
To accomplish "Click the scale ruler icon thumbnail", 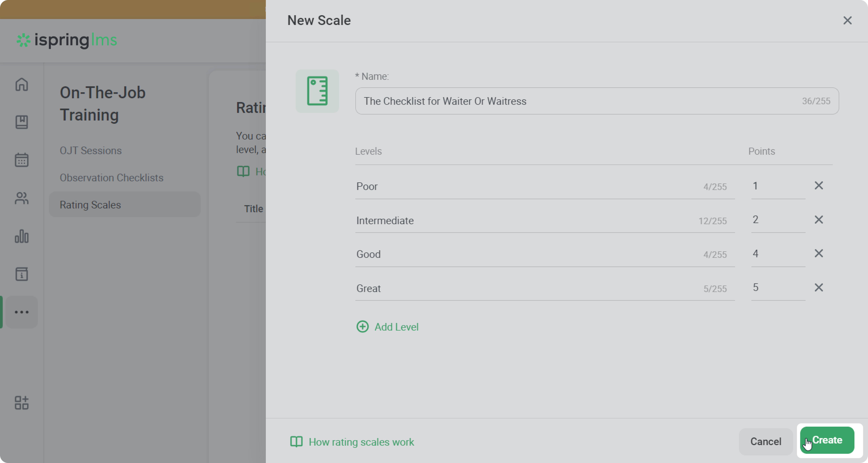I will point(317,91).
